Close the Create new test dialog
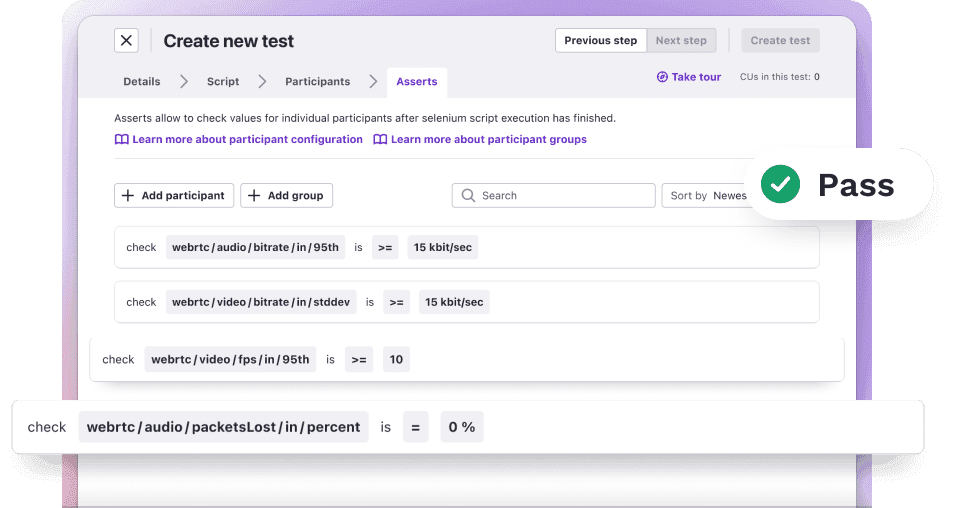 126,40
